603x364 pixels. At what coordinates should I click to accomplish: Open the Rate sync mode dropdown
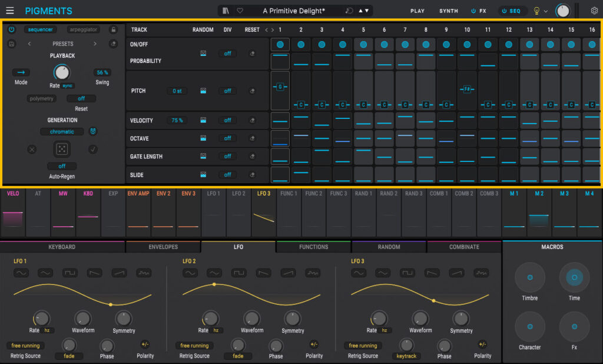[67, 86]
